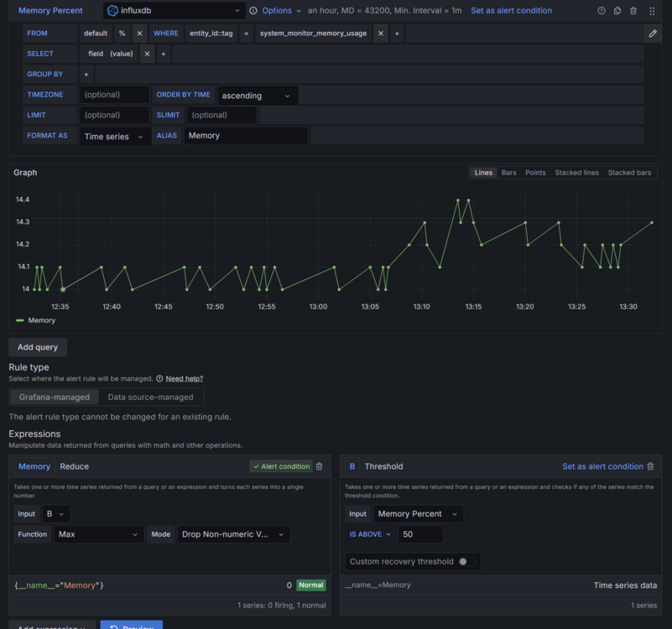Click the query help icon in the header

[602, 11]
